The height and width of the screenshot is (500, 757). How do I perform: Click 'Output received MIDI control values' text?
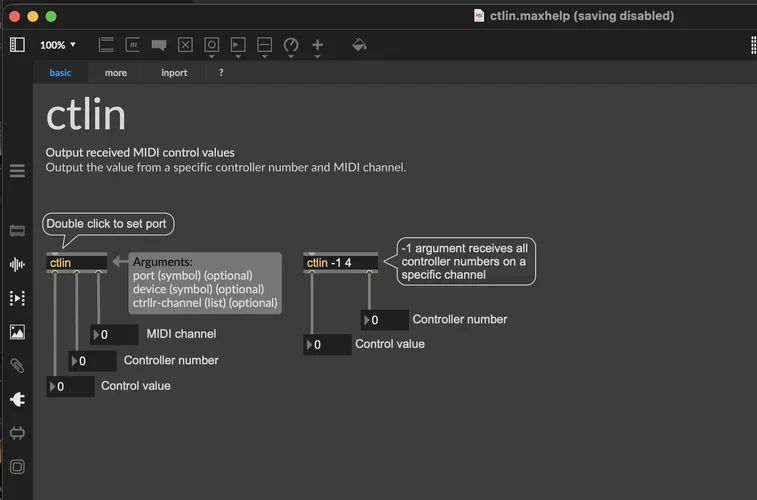[x=140, y=153]
